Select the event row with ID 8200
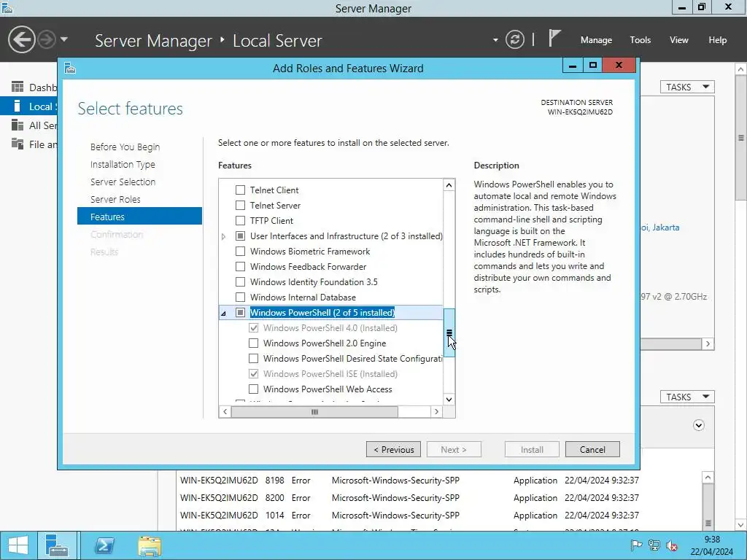 coord(410,497)
